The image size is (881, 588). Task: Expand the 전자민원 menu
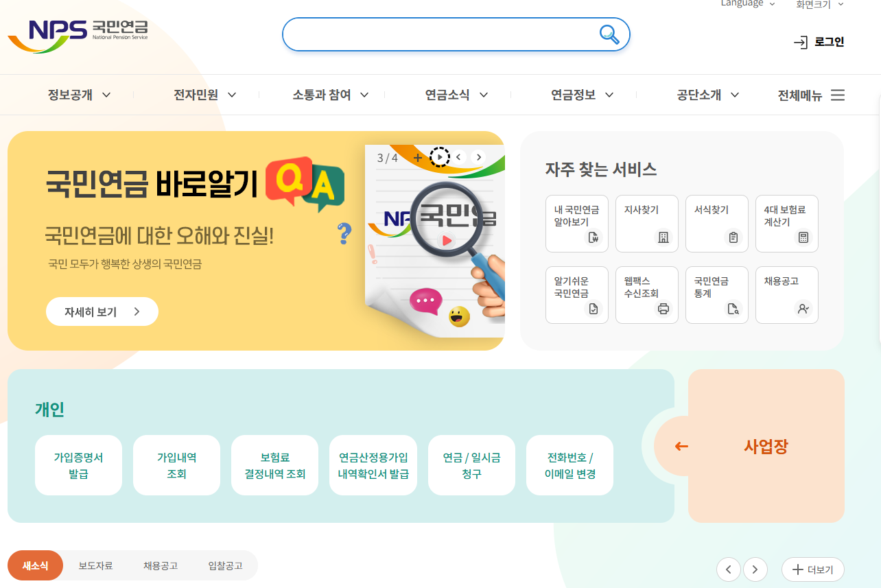click(x=204, y=95)
